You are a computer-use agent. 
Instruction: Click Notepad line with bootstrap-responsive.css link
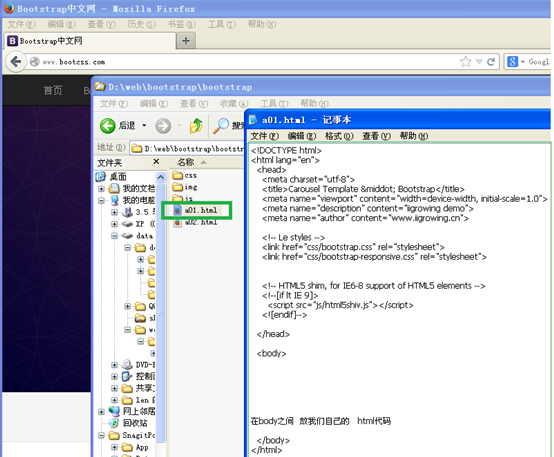(x=374, y=257)
